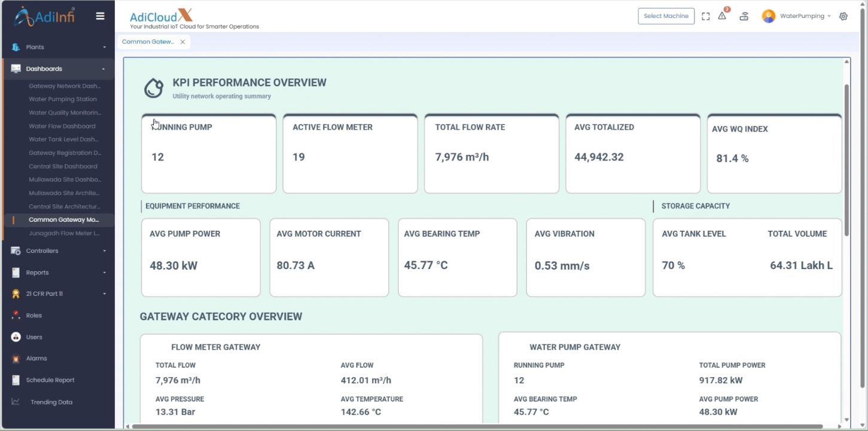The image size is (868, 431).
Task: Expand the Controllers menu arrow
Action: (x=104, y=251)
